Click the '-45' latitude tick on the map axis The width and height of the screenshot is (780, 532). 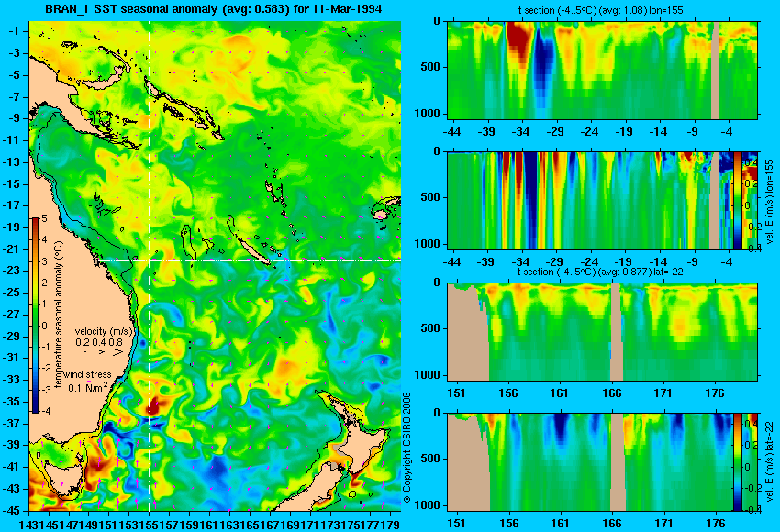(x=13, y=511)
